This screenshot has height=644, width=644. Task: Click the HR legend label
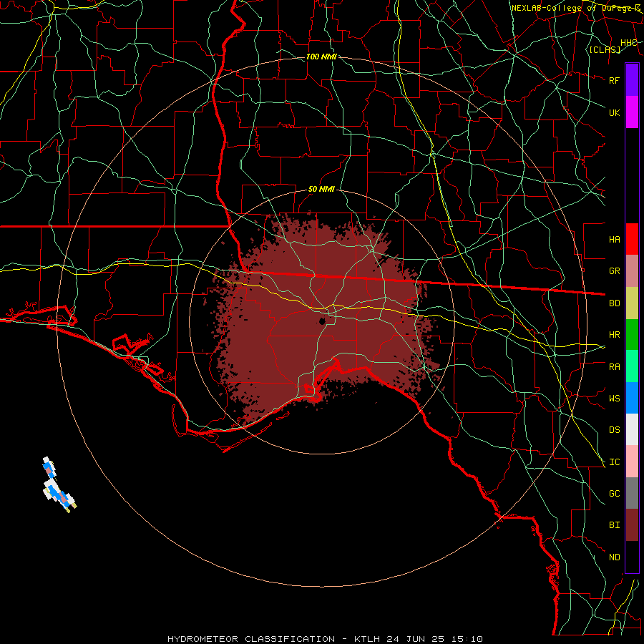pos(614,335)
